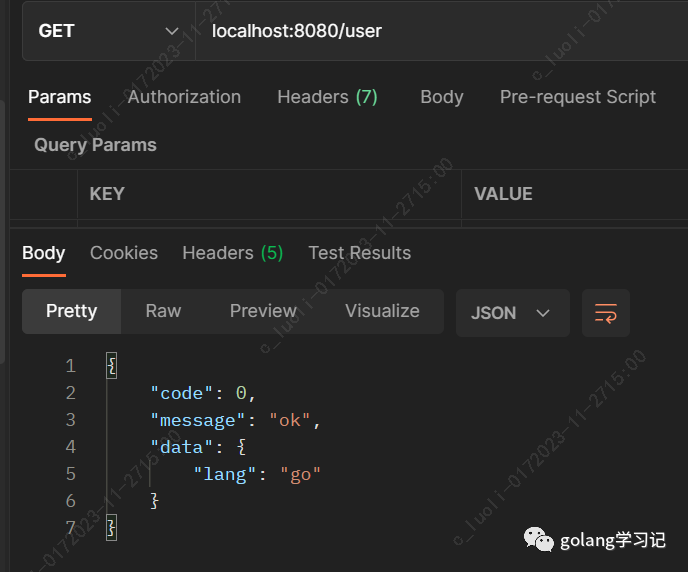
Task: Show the Preview response view
Action: 263,311
